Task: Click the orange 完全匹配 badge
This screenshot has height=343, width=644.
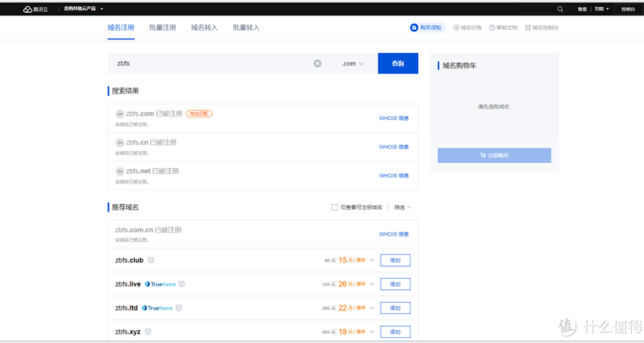Action: pos(199,114)
